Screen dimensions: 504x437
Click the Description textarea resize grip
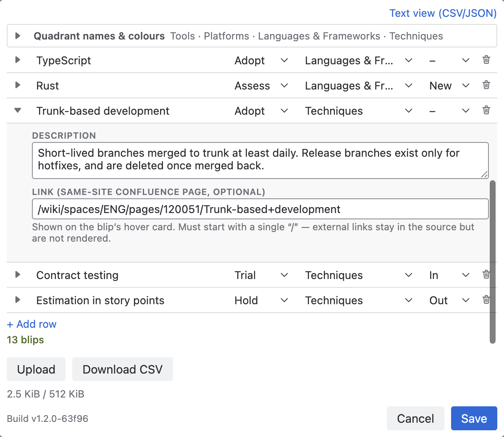(485, 175)
